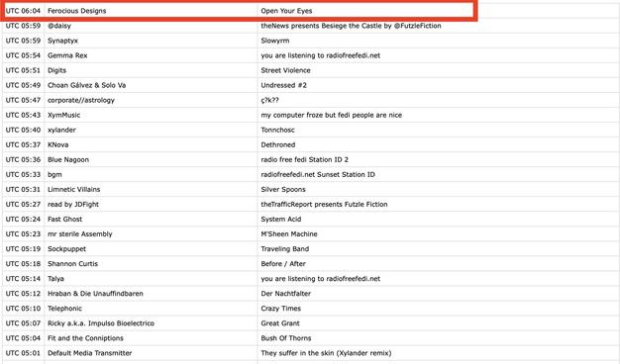Select the artist '@daisy'
This screenshot has width=620, height=364.
[x=59, y=26]
